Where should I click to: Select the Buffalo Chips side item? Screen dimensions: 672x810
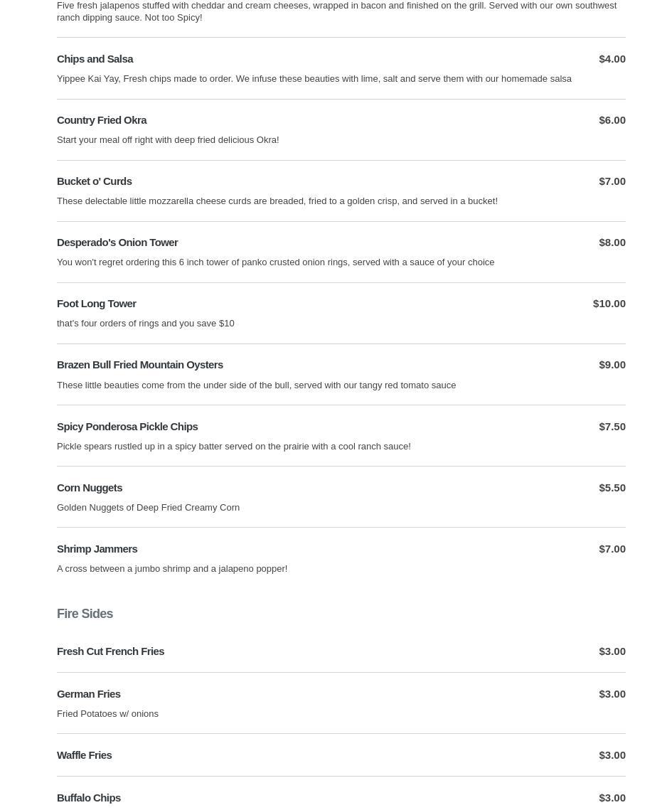[89, 798]
